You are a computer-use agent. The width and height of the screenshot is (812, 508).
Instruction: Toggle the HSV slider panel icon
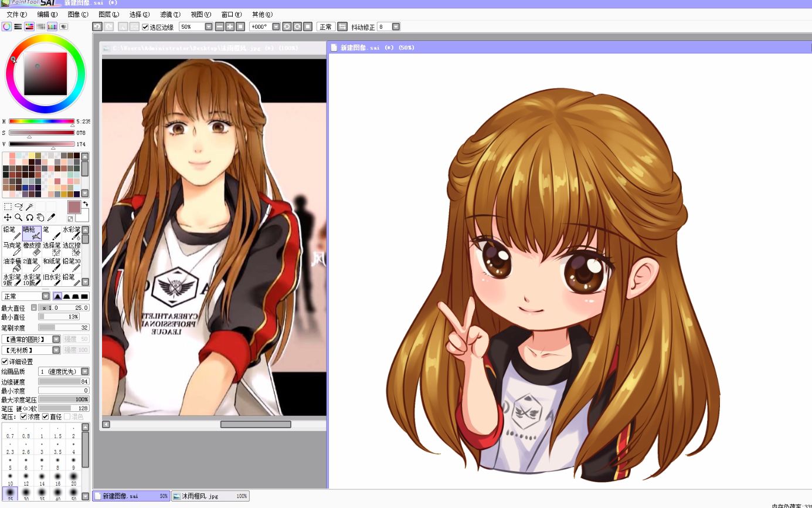click(29, 26)
